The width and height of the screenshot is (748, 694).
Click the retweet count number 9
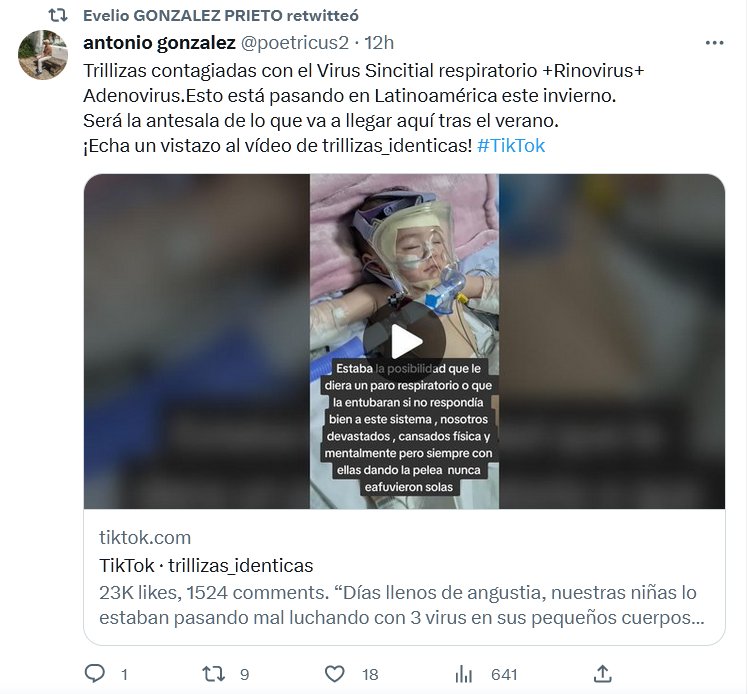[x=244, y=674]
